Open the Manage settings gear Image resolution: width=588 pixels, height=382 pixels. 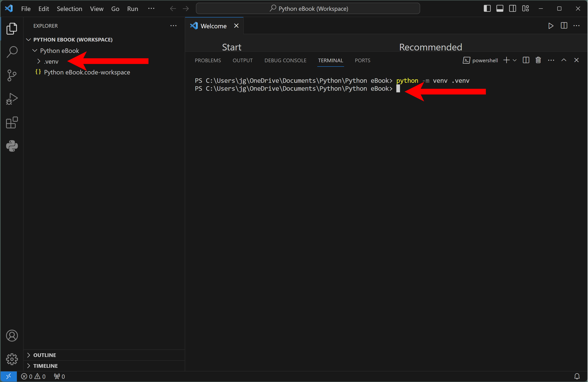12,359
